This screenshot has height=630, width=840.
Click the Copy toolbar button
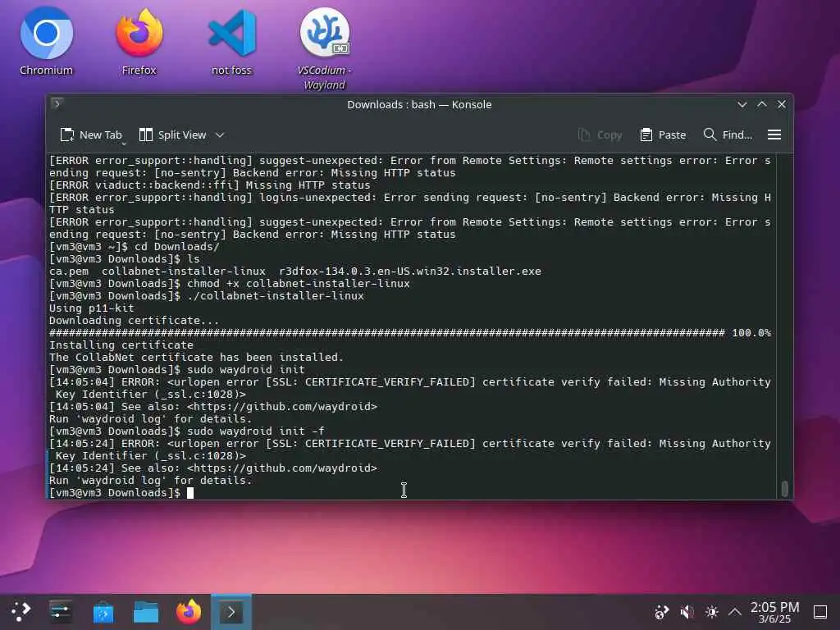(x=600, y=135)
